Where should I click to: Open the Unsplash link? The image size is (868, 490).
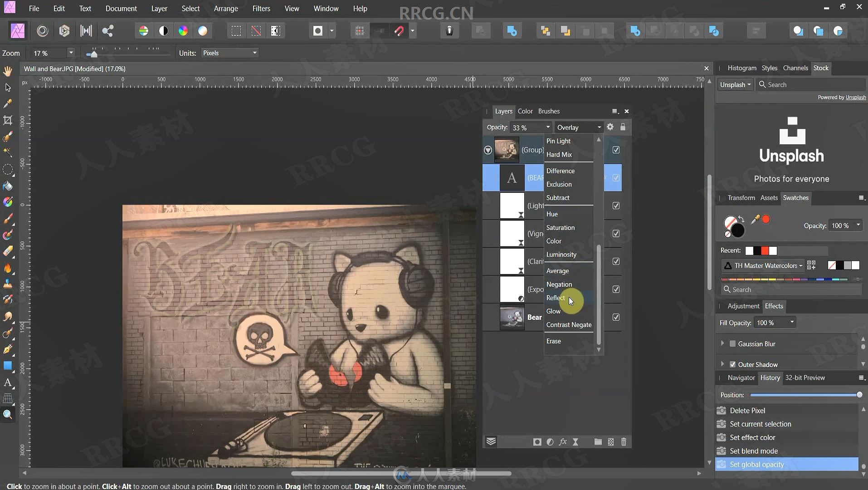coord(856,98)
